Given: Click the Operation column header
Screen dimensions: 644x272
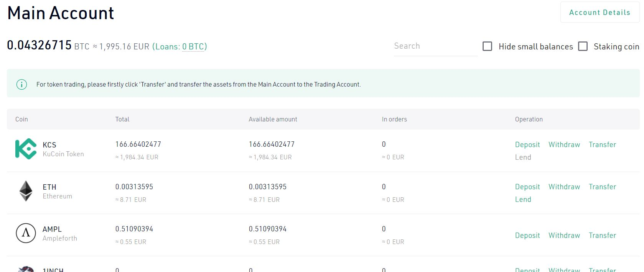Looking at the screenshot, I should point(529,119).
